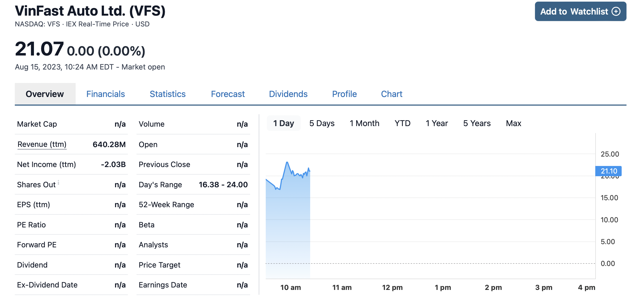644x305 pixels.
Task: Open the Chart tab
Action: pyautogui.click(x=391, y=94)
